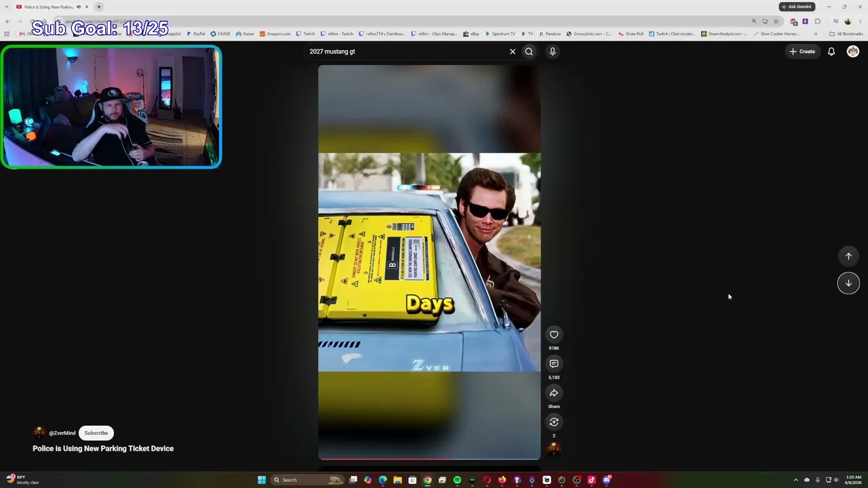
Task: Close the YouTube browser tab
Action: pos(87,7)
